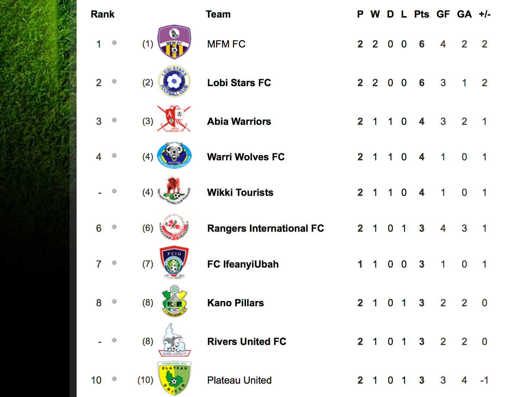Select the Abia Warriors crossed-swords logo

click(174, 119)
